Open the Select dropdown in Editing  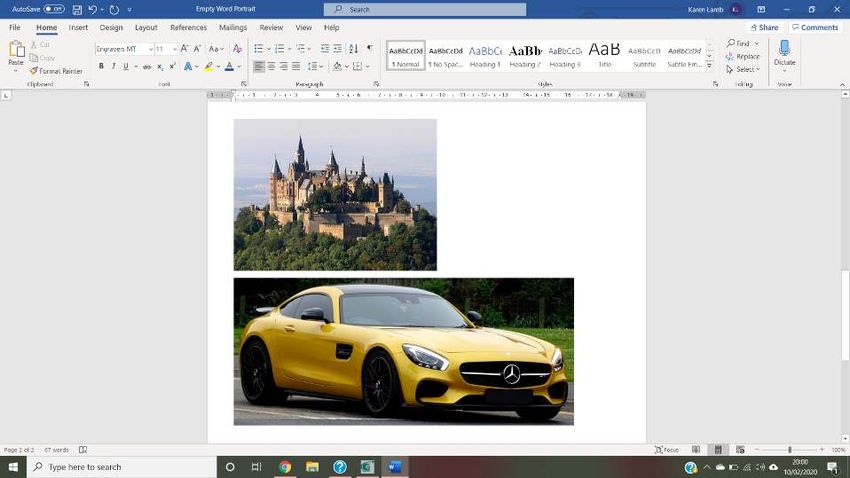click(743, 69)
